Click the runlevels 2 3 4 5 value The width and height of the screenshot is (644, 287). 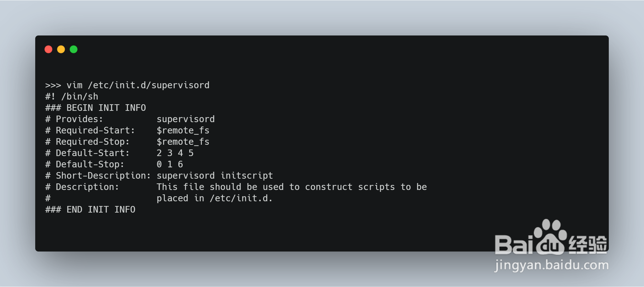point(175,153)
